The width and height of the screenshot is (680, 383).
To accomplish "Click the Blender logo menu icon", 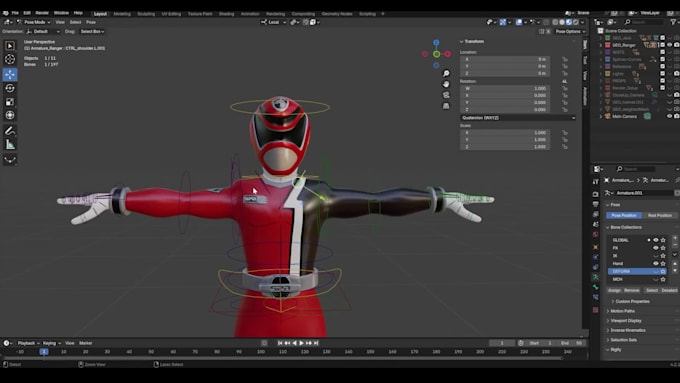I will [6, 13].
